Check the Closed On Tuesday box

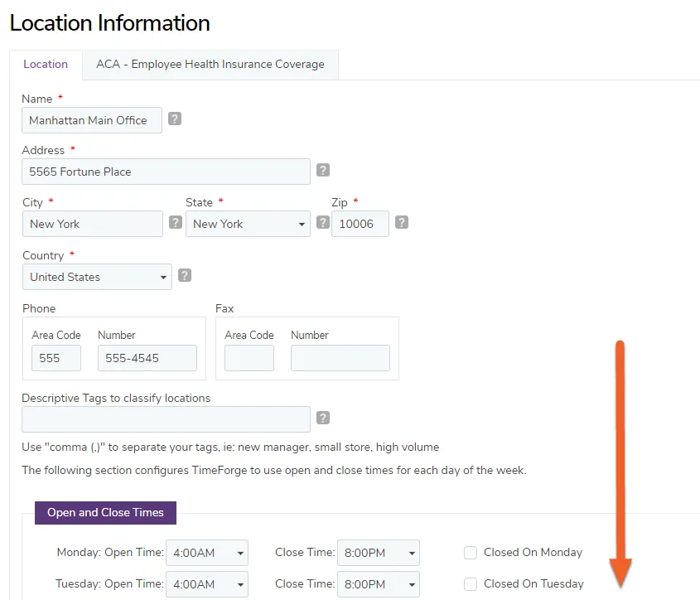[471, 584]
